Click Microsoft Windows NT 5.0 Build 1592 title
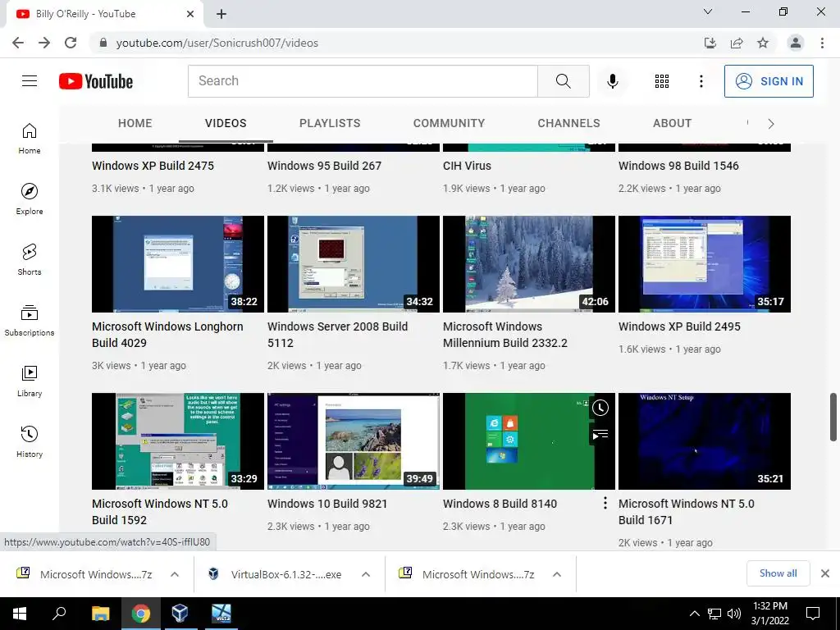This screenshot has width=840, height=630. click(x=160, y=512)
